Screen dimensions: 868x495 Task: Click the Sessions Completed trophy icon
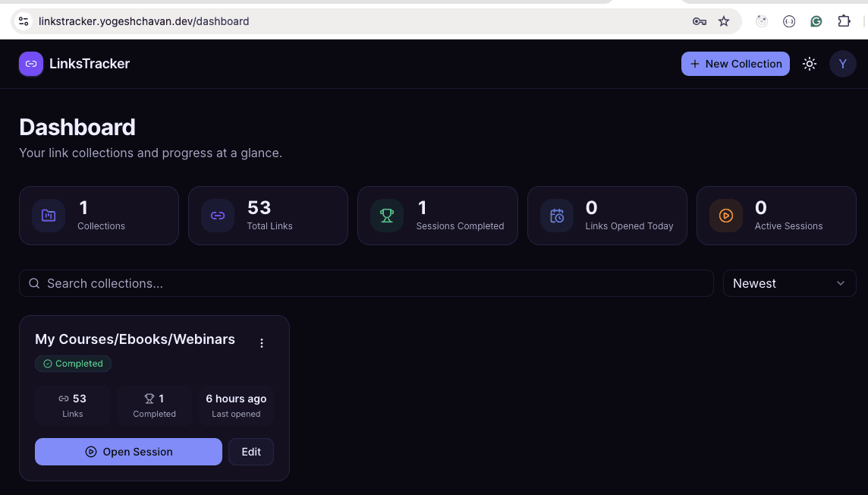pos(387,216)
